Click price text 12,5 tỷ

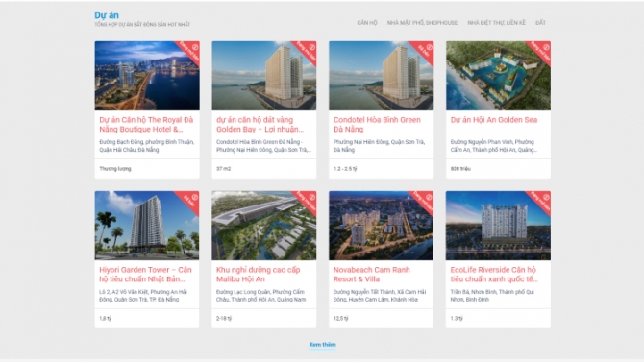tap(340, 318)
